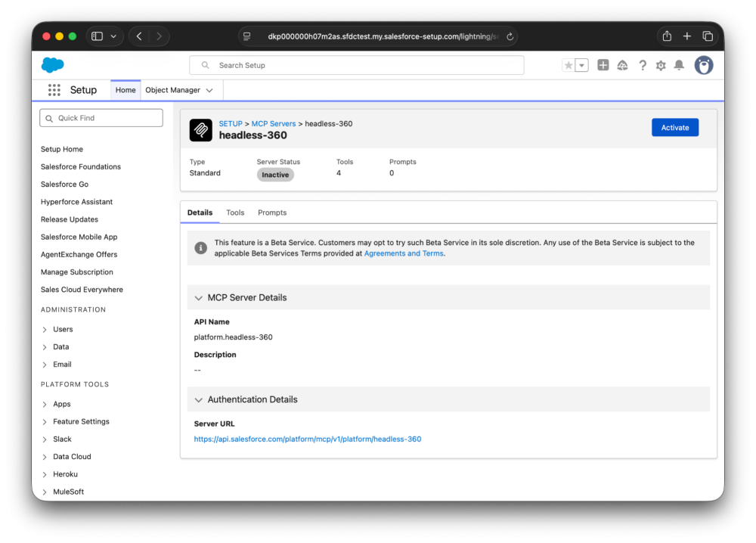Go back in Safari
Image resolution: width=756 pixels, height=543 pixels.
139,36
